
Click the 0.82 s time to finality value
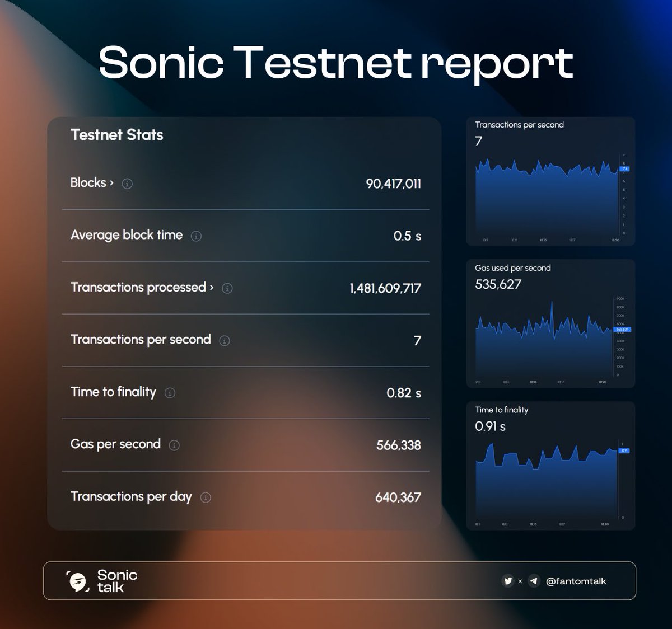(404, 393)
